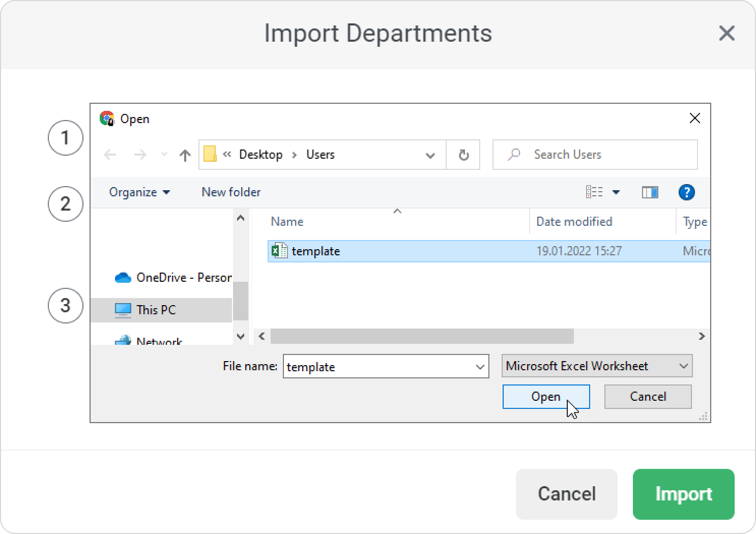756x534 pixels.
Task: Select the template Excel file
Action: [315, 251]
